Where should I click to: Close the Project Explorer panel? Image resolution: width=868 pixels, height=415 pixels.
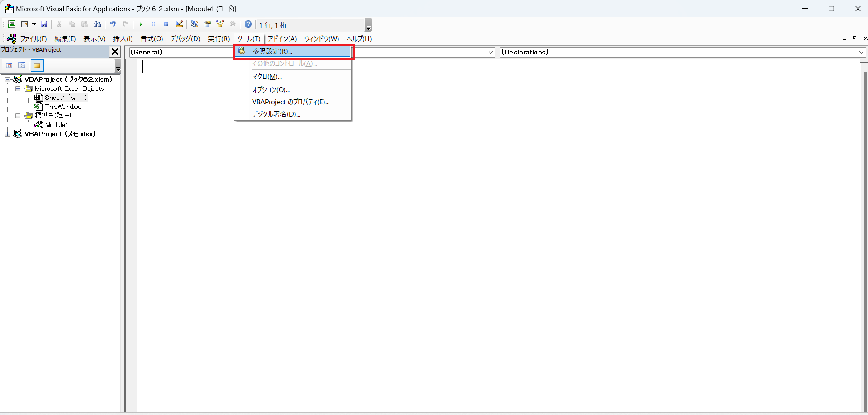tap(115, 52)
